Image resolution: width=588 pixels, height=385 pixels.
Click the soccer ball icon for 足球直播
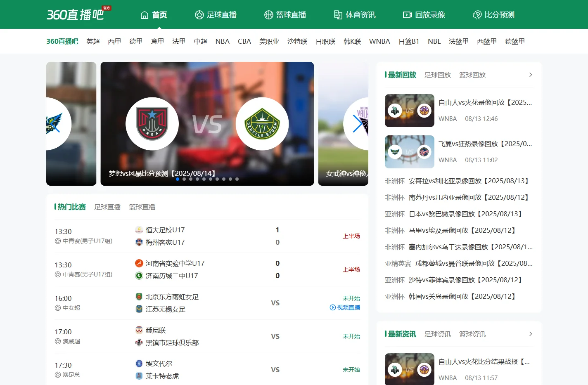coord(199,15)
